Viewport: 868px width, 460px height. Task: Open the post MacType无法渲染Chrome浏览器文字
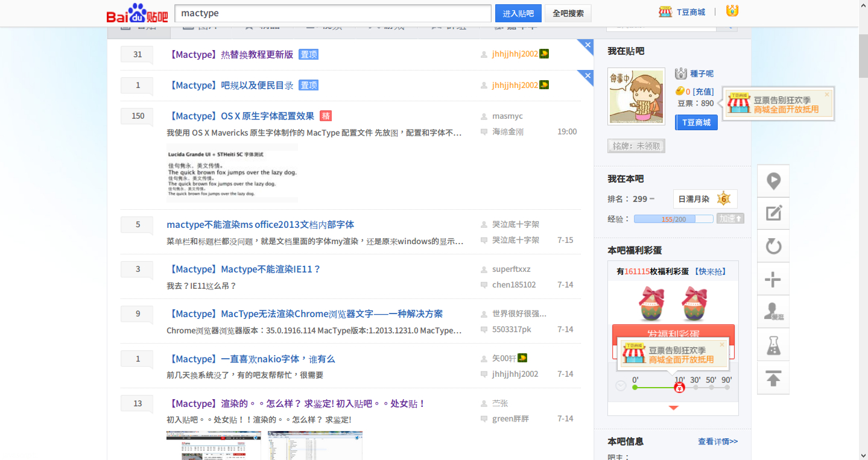point(305,313)
